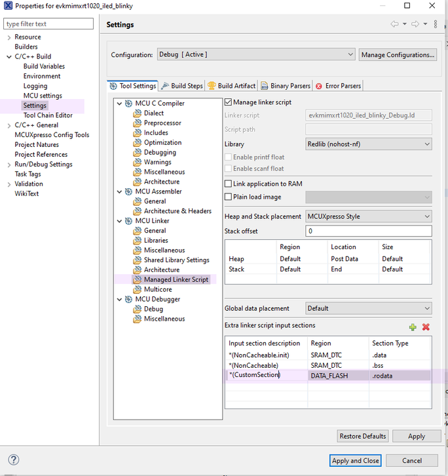The height and width of the screenshot is (476, 448).
Task: Select Tool Chain Editor item
Action: pos(48,115)
